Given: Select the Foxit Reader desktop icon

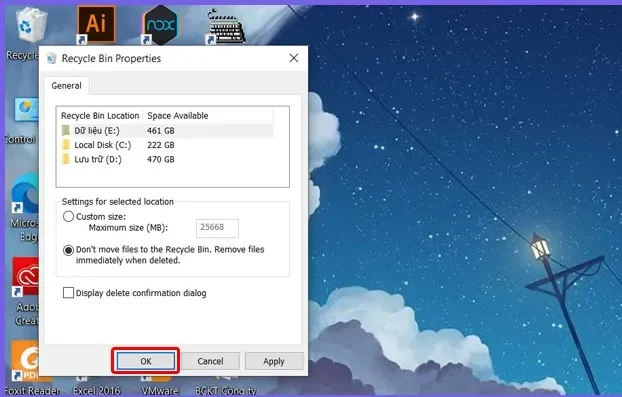Looking at the screenshot, I should (x=25, y=360).
